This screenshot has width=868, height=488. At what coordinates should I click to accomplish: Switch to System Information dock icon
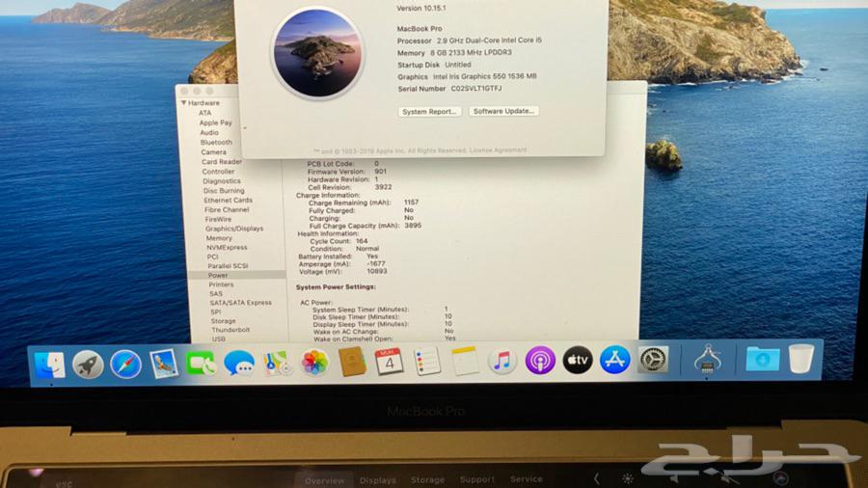pyautogui.click(x=708, y=359)
